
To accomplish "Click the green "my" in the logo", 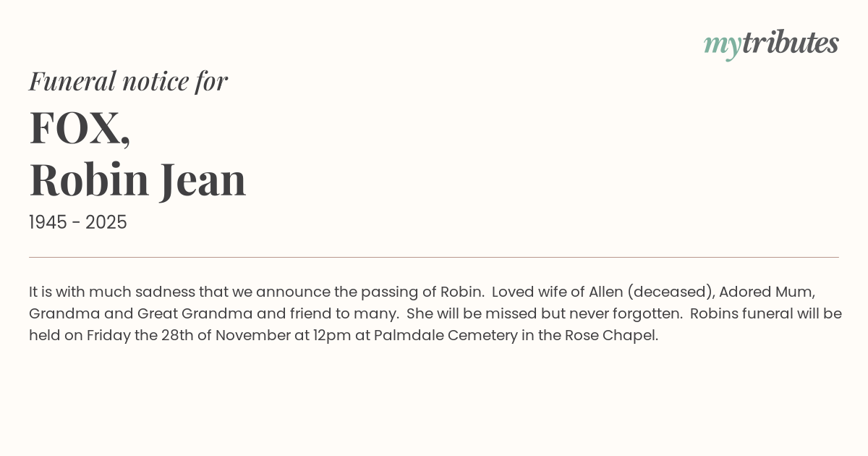I will [722, 45].
